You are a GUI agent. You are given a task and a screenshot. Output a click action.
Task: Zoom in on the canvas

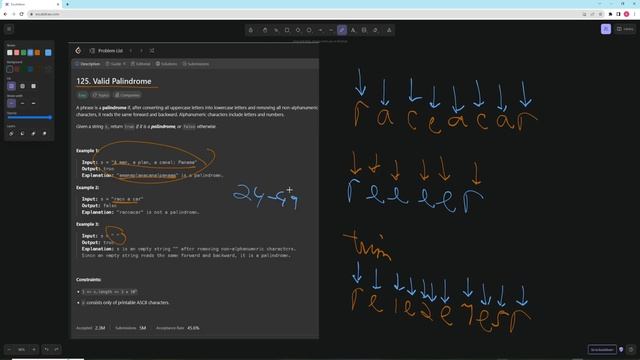pos(34,349)
